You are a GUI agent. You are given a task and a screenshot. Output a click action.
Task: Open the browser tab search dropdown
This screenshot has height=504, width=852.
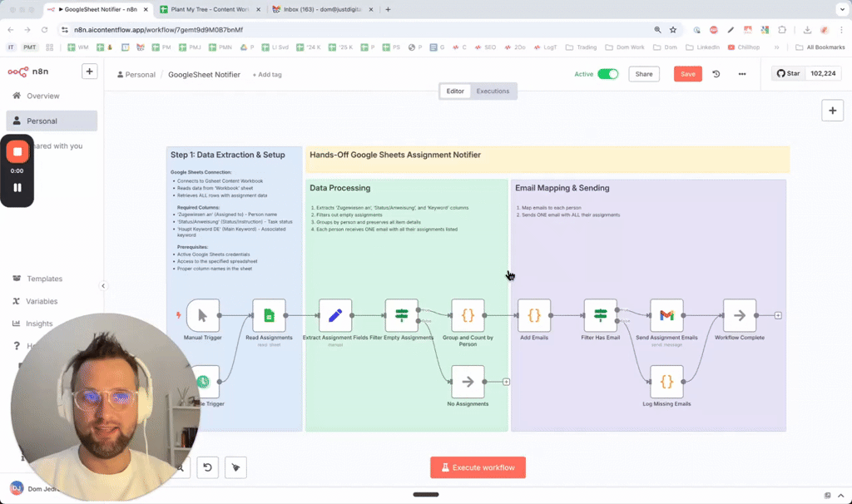click(842, 9)
